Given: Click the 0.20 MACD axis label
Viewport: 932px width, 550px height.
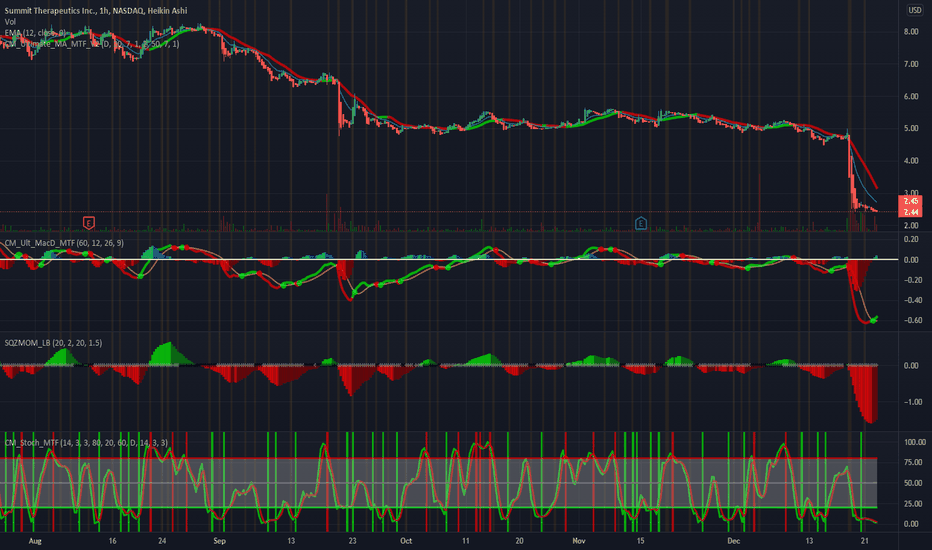Looking at the screenshot, I should (911, 240).
